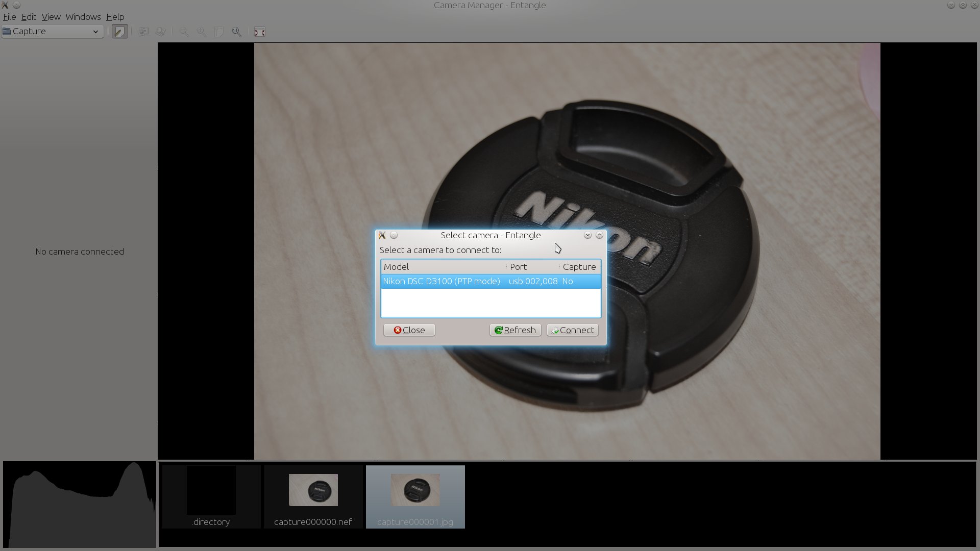Click the Camera Manager window close icon
980x551 pixels.
[974, 5]
